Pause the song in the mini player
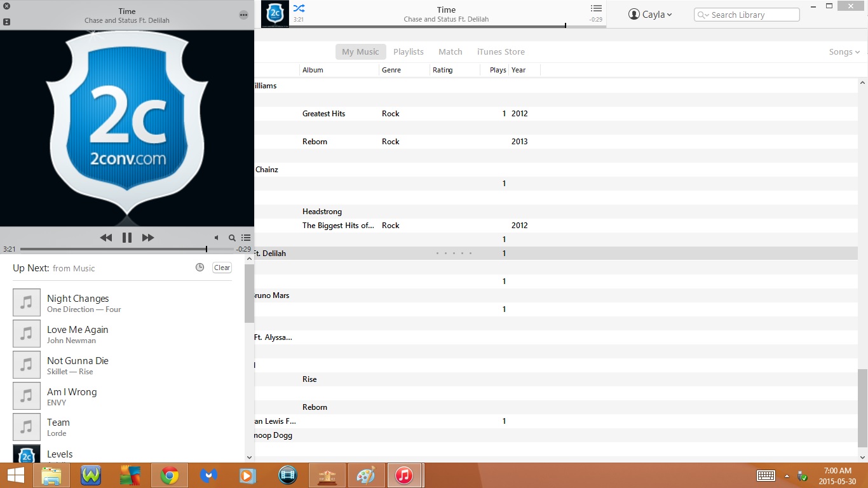The image size is (868, 488). [x=127, y=238]
